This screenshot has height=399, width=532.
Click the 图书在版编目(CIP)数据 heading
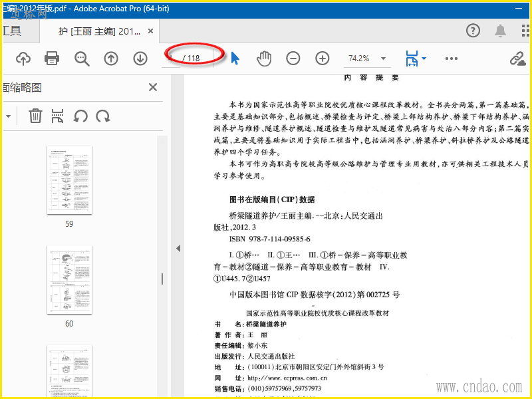pyautogui.click(x=272, y=199)
